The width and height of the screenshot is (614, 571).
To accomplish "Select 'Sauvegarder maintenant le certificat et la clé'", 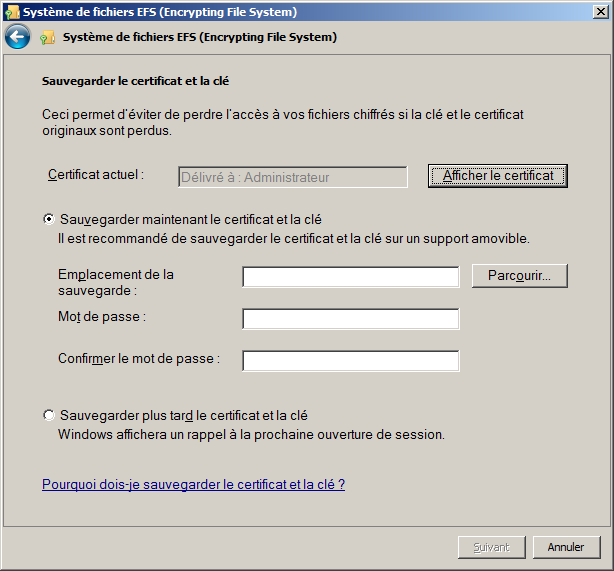I will 49,219.
